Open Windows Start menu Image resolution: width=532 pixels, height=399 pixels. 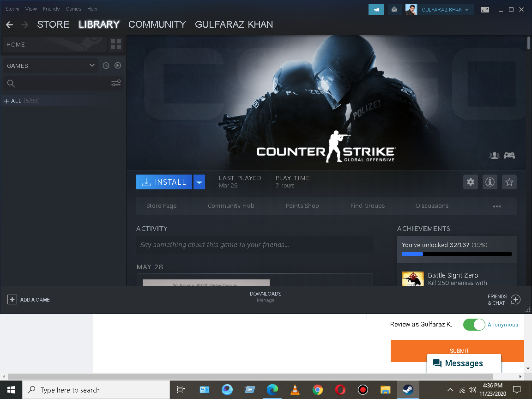point(11,390)
